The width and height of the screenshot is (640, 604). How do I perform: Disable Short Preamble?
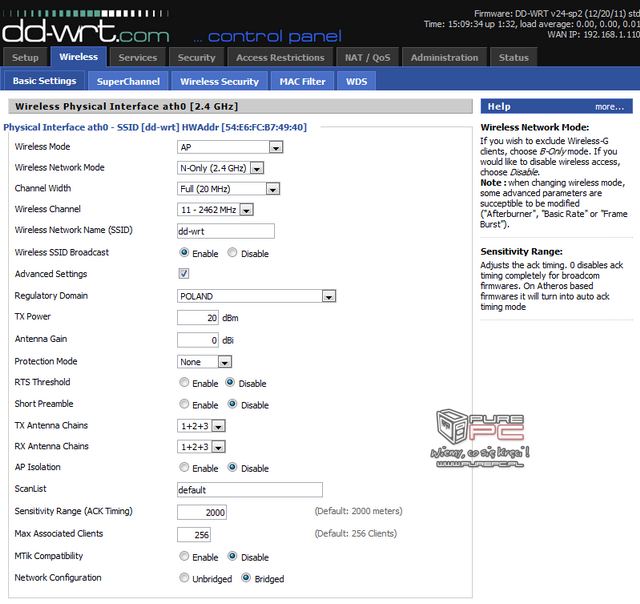(232, 404)
